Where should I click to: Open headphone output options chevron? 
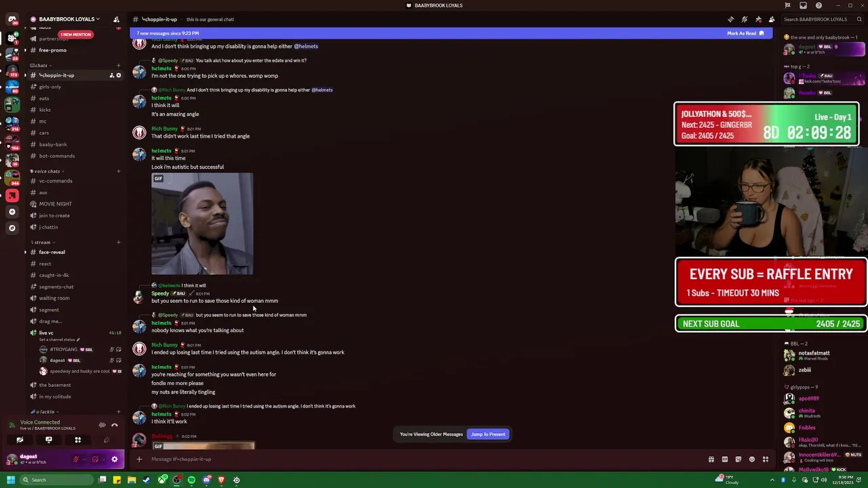coord(102,460)
